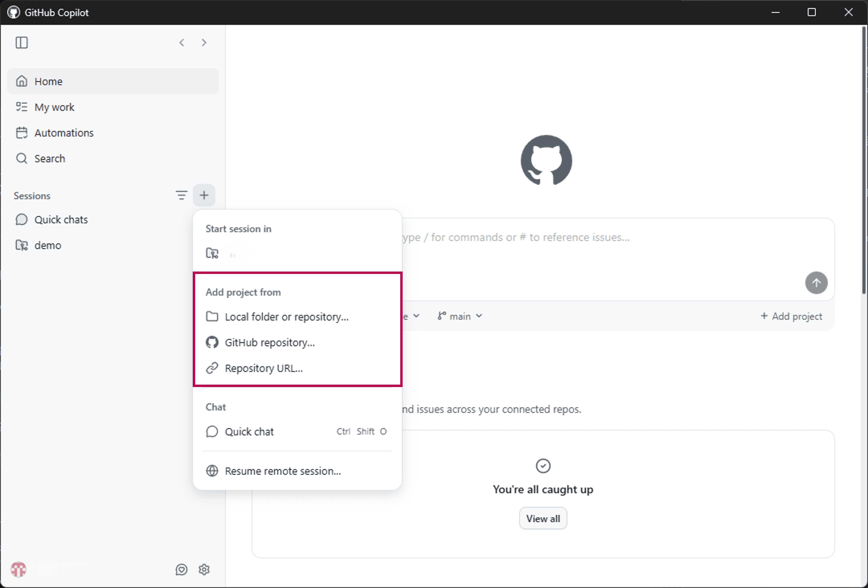This screenshot has width=868, height=588.
Task: Go forward with the right arrow
Action: click(204, 43)
